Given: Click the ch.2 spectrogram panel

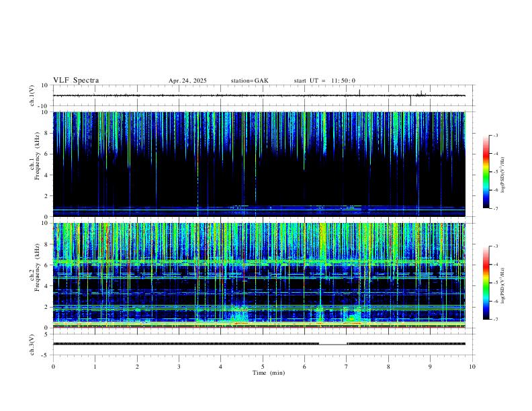Looking at the screenshot, I should 259,275.
